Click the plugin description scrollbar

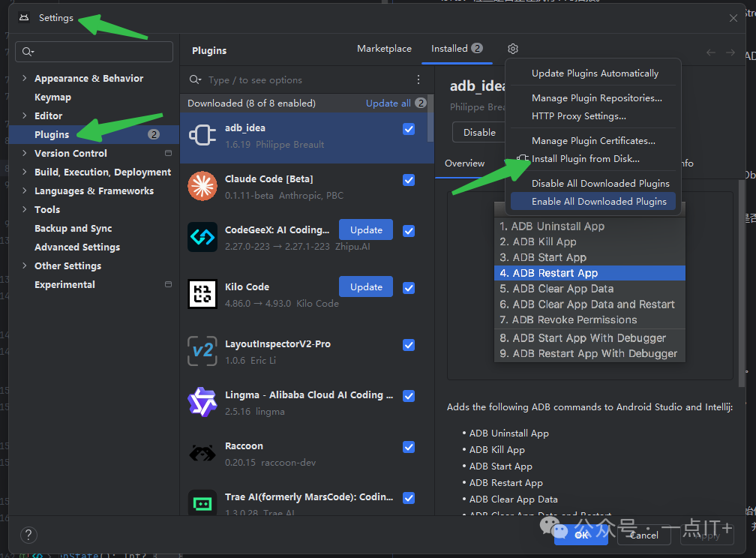742,283
